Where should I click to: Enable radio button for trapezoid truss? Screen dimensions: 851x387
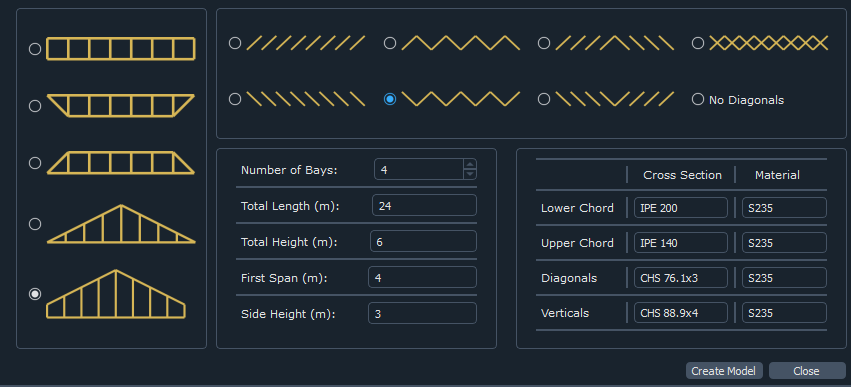[x=35, y=163]
